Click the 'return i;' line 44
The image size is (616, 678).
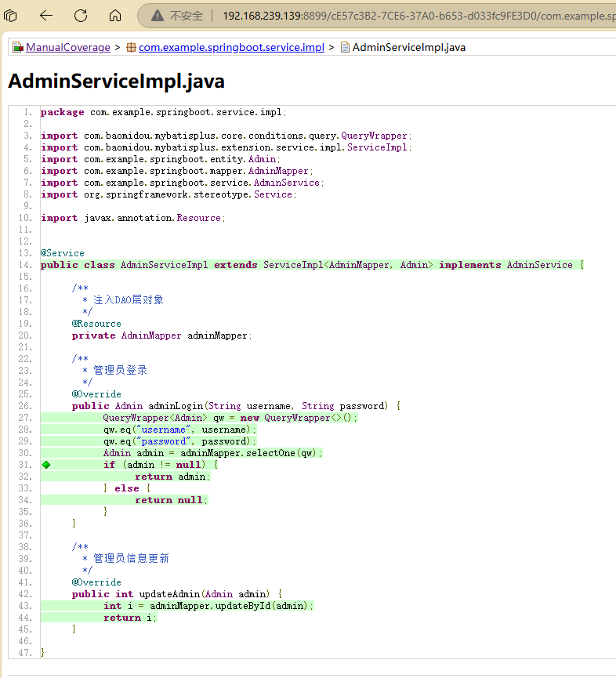click(129, 618)
